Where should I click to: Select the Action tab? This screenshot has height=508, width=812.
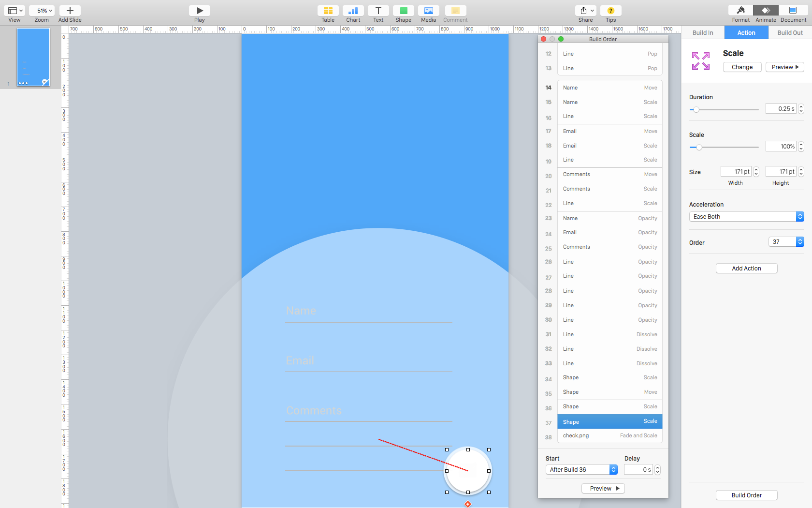[746, 32]
